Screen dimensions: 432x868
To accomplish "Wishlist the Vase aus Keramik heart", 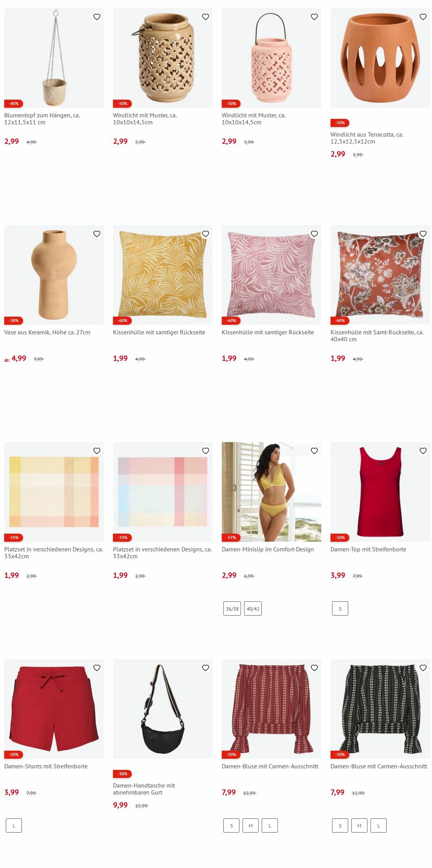I will click(x=97, y=234).
